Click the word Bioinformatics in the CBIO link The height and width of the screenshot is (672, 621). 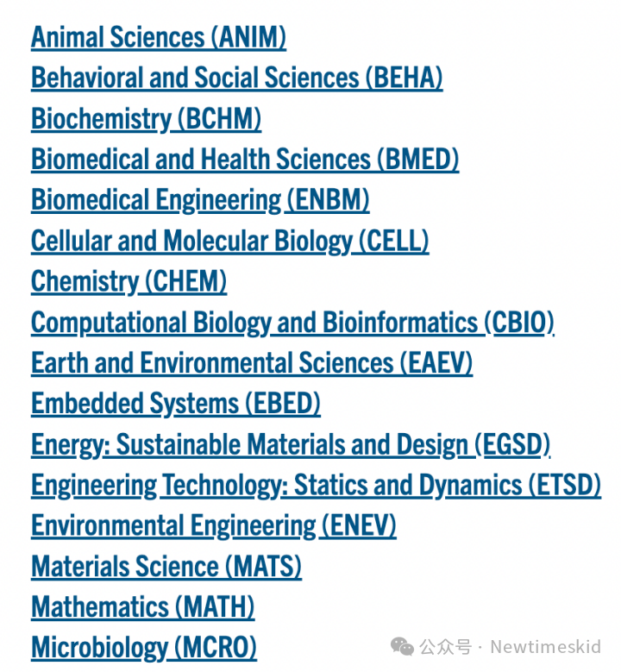click(400, 323)
